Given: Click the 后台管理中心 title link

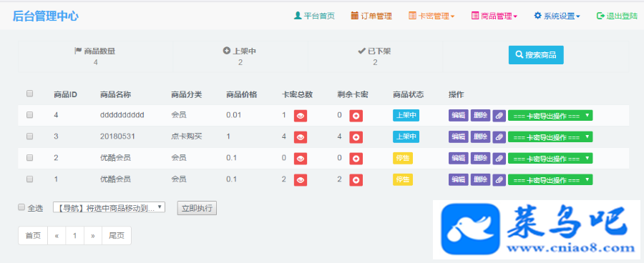Looking at the screenshot, I should click(46, 16).
